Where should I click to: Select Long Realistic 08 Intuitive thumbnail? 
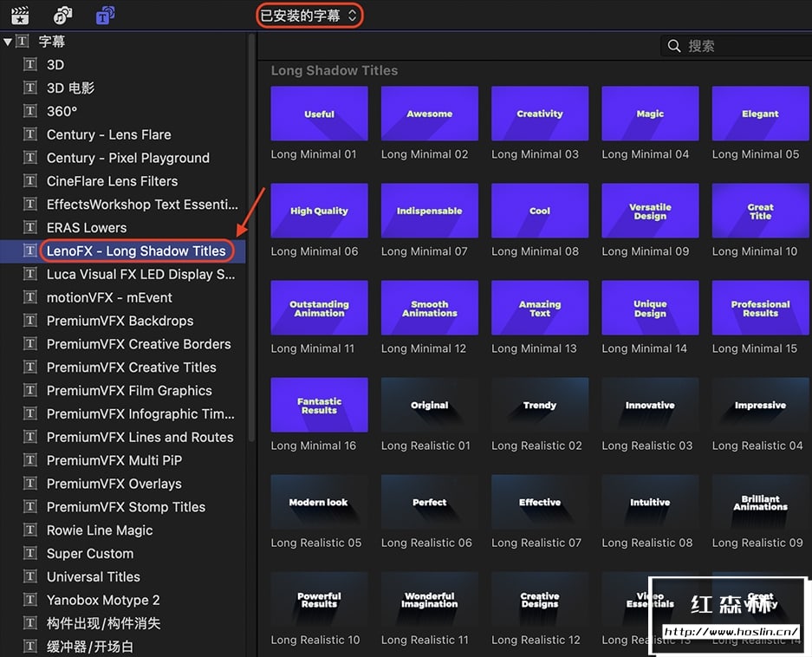tap(650, 502)
